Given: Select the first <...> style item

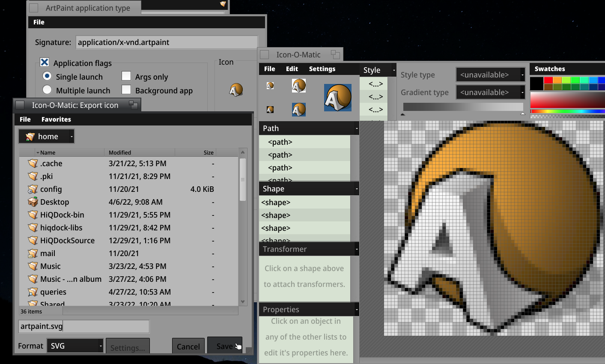Looking at the screenshot, I should tap(374, 84).
